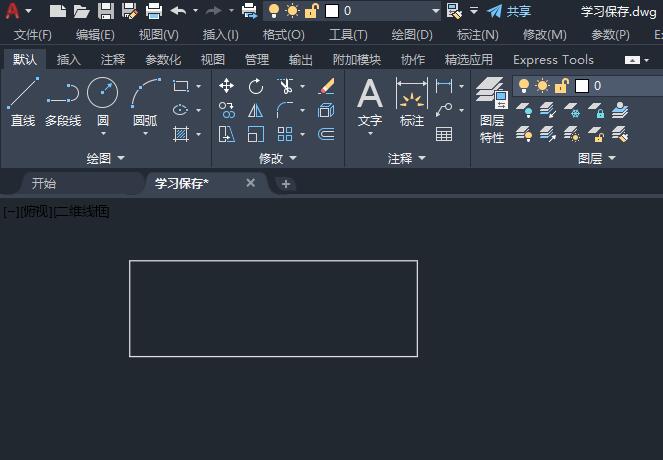This screenshot has height=460, width=663.
Task: Click the Linear dimension icon
Action: 444,86
